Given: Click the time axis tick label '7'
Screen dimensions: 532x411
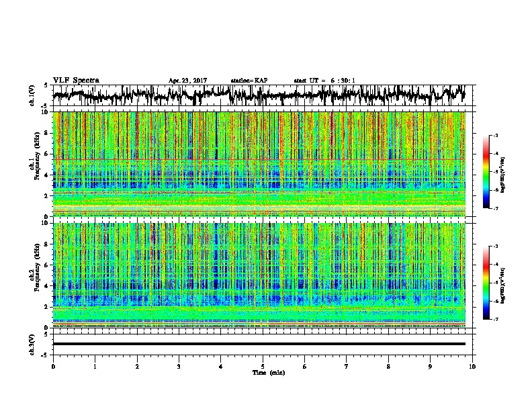Looking at the screenshot, I should 347,367.
